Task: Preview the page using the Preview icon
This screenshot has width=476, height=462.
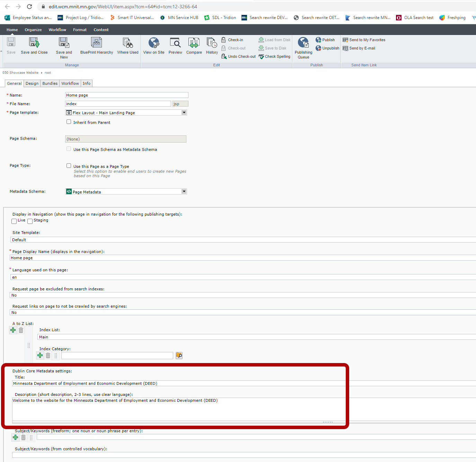Action: [x=175, y=43]
